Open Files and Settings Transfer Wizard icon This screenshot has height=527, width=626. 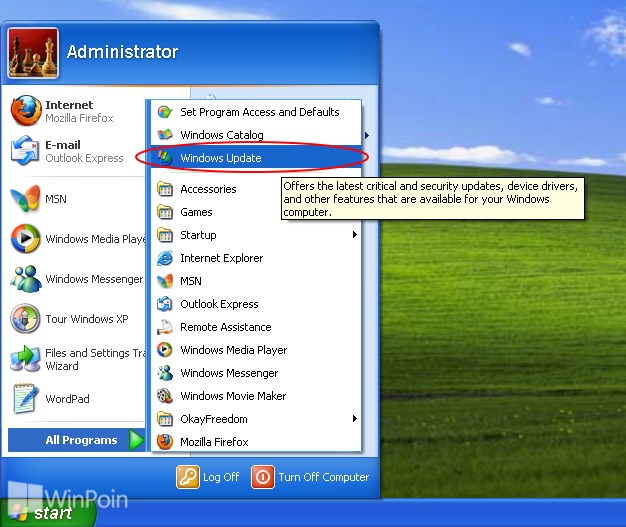coord(26,358)
